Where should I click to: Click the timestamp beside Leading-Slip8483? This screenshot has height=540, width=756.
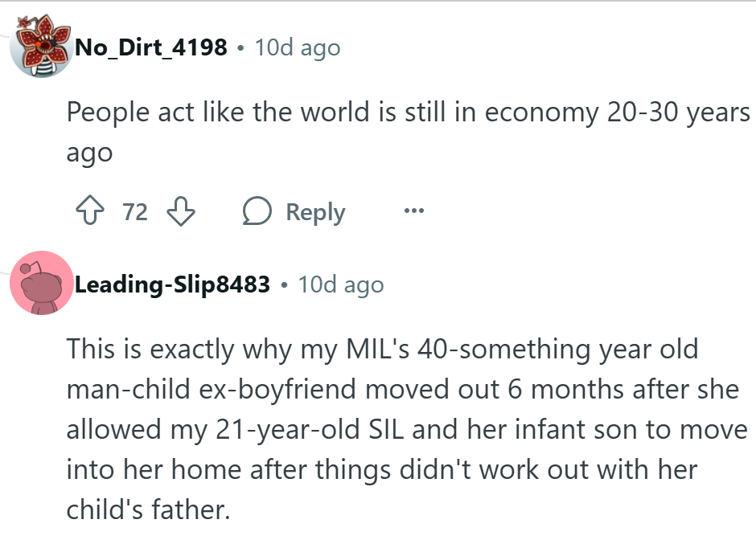[341, 284]
